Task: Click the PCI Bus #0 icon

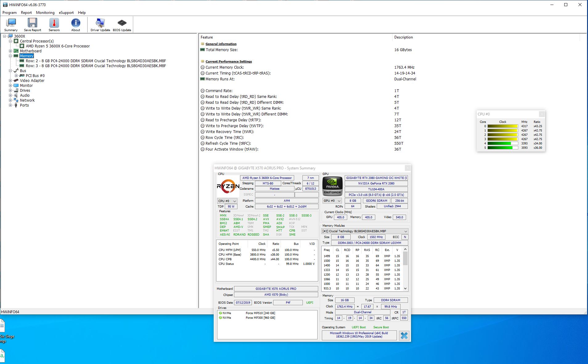Action: click(22, 75)
